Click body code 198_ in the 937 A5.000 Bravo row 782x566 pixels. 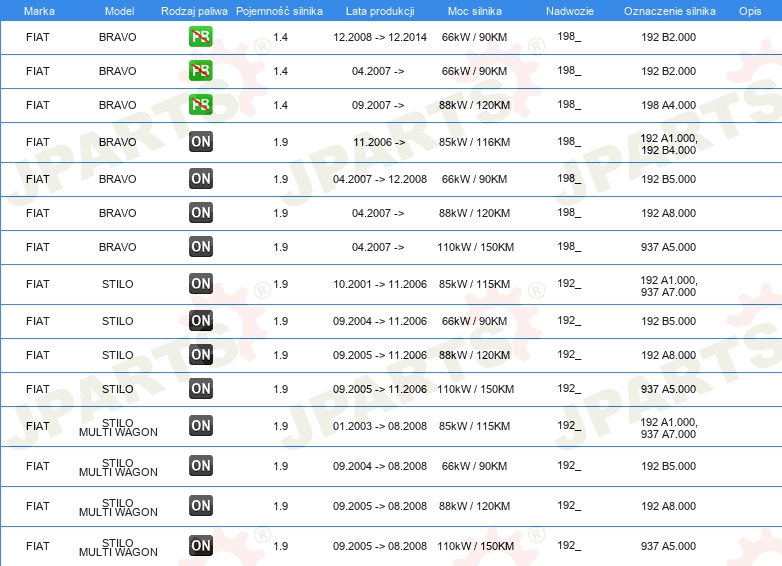569,246
